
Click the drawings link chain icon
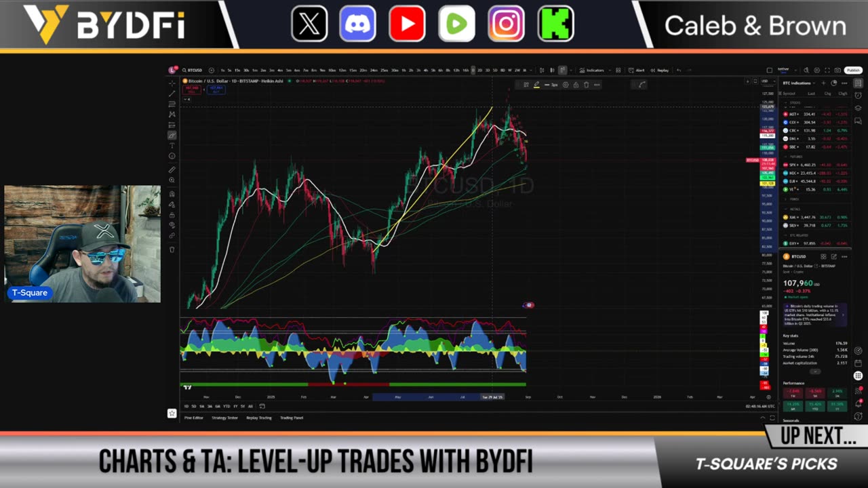pos(172,235)
